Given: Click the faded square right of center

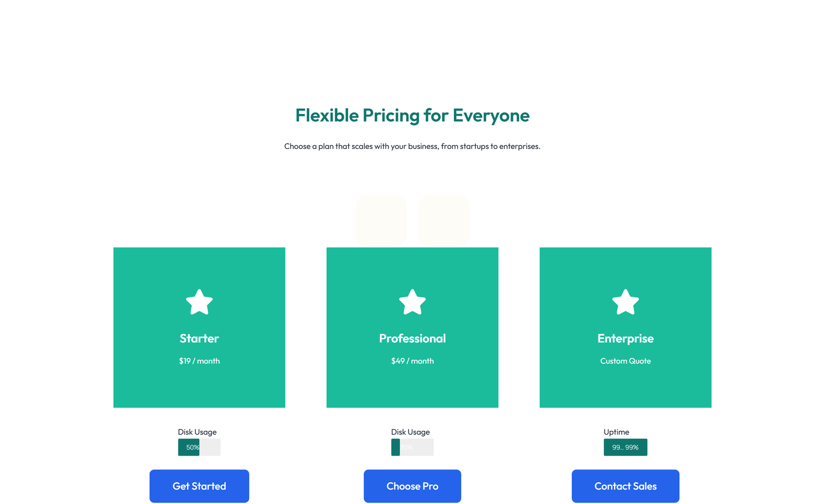Looking at the screenshot, I should click(x=443, y=220).
